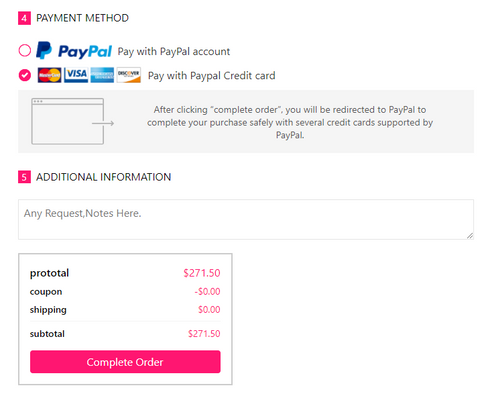Click the browser redirect illustration icon
The height and width of the screenshot is (394, 480).
click(73, 121)
